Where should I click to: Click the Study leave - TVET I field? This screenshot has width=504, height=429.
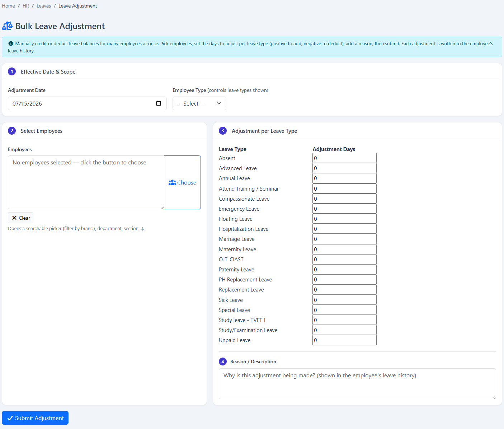coord(344,320)
